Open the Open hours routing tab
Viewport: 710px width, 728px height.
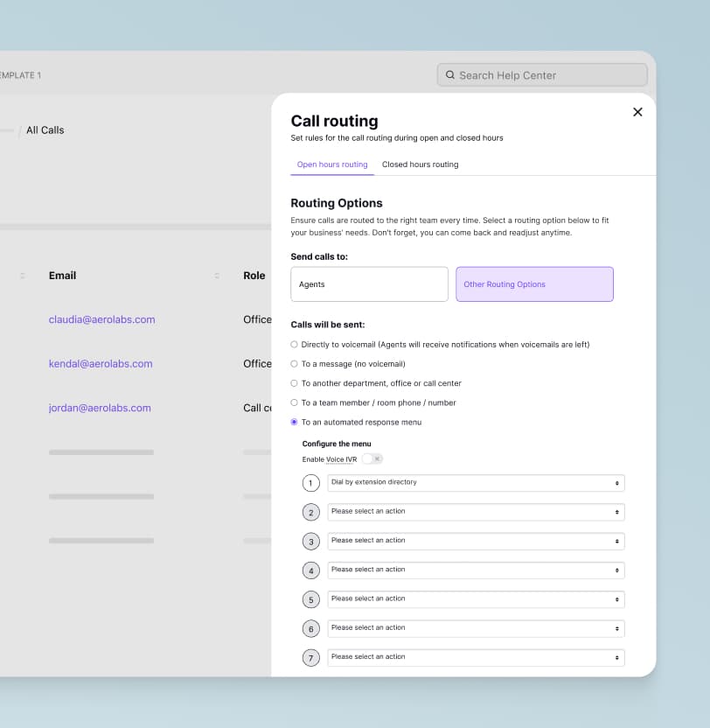click(x=331, y=164)
